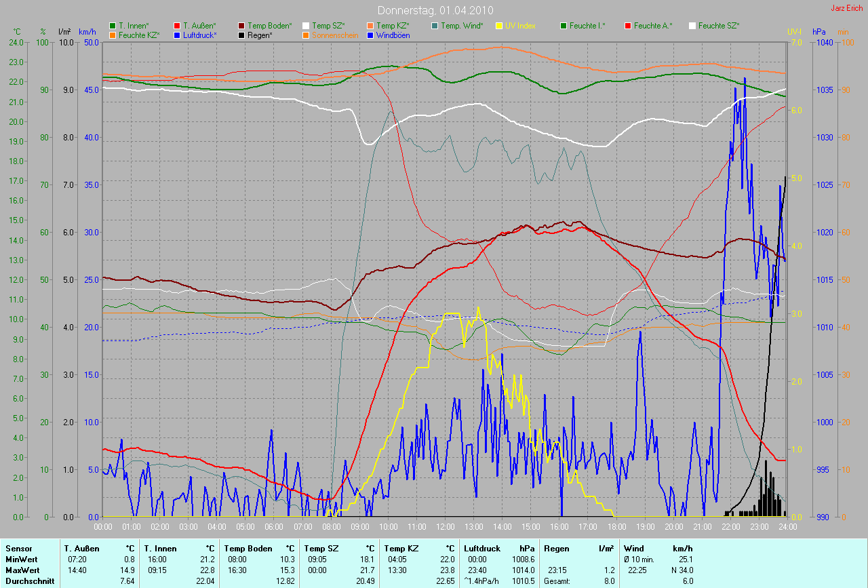Click the T. Außen maximum value 14.9
The height and width of the screenshot is (588, 868).
coord(128,570)
